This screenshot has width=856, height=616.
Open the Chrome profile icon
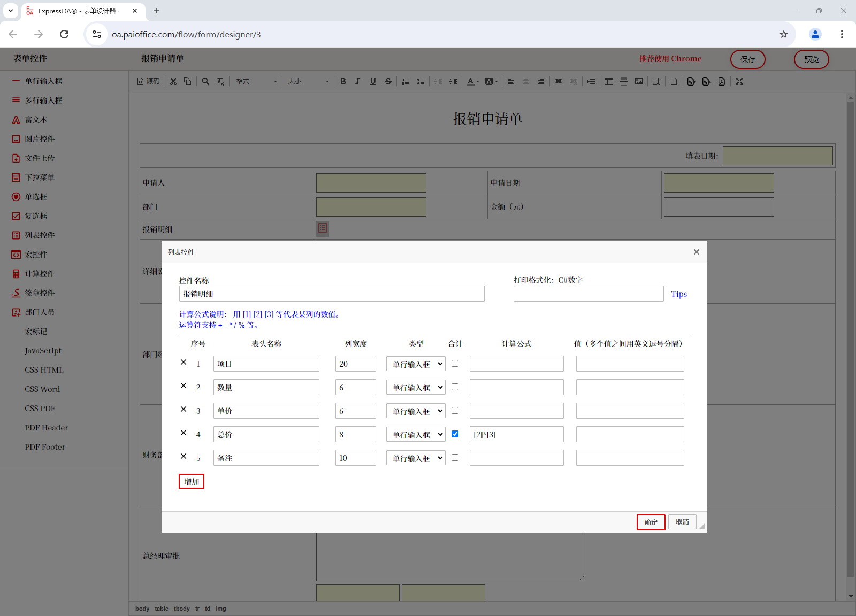[815, 34]
